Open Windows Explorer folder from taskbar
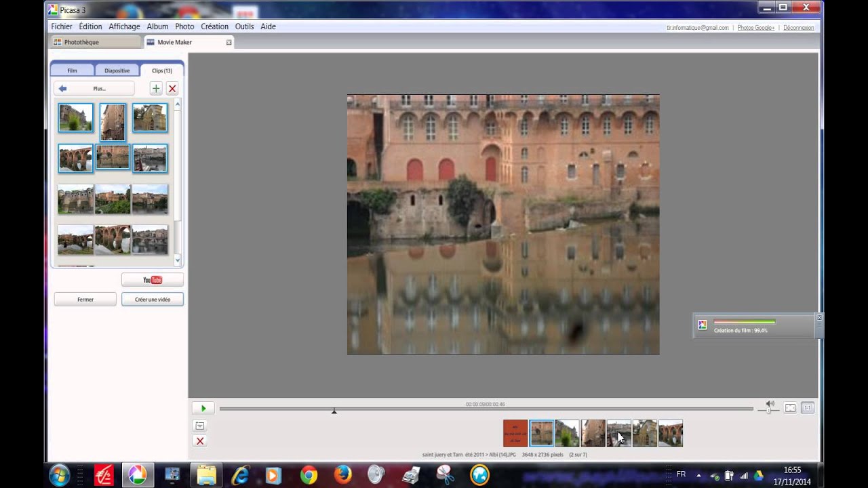Image resolution: width=868 pixels, height=488 pixels. click(x=206, y=475)
